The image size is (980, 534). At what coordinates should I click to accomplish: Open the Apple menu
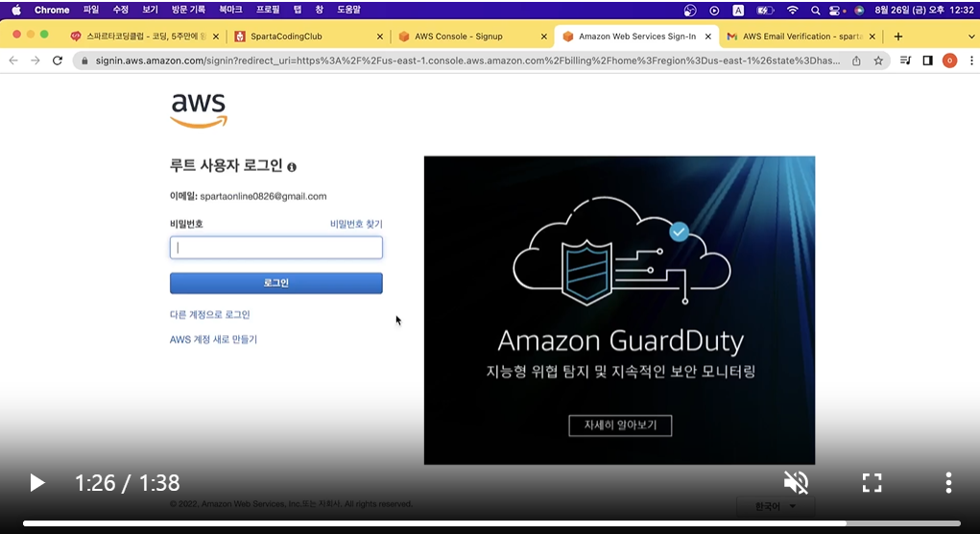point(16,10)
